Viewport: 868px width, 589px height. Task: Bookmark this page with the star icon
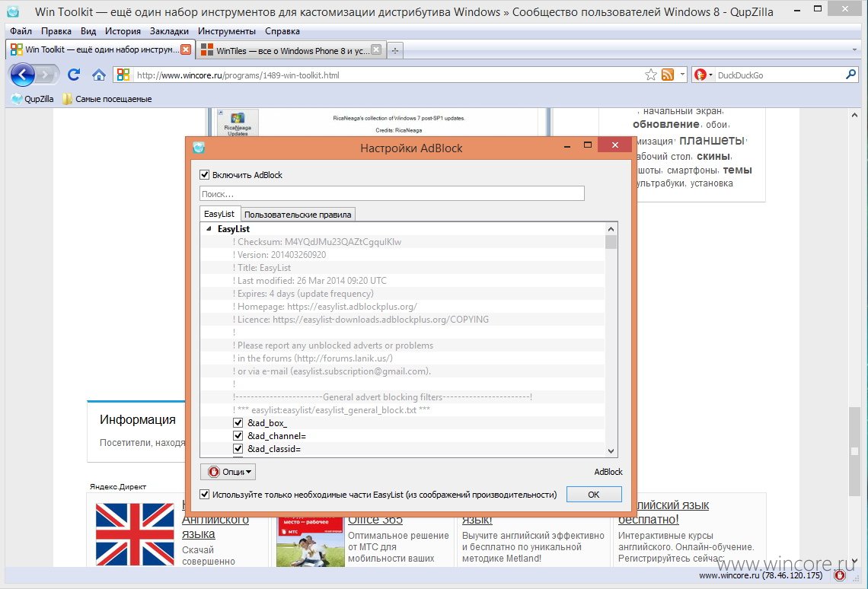click(x=651, y=75)
